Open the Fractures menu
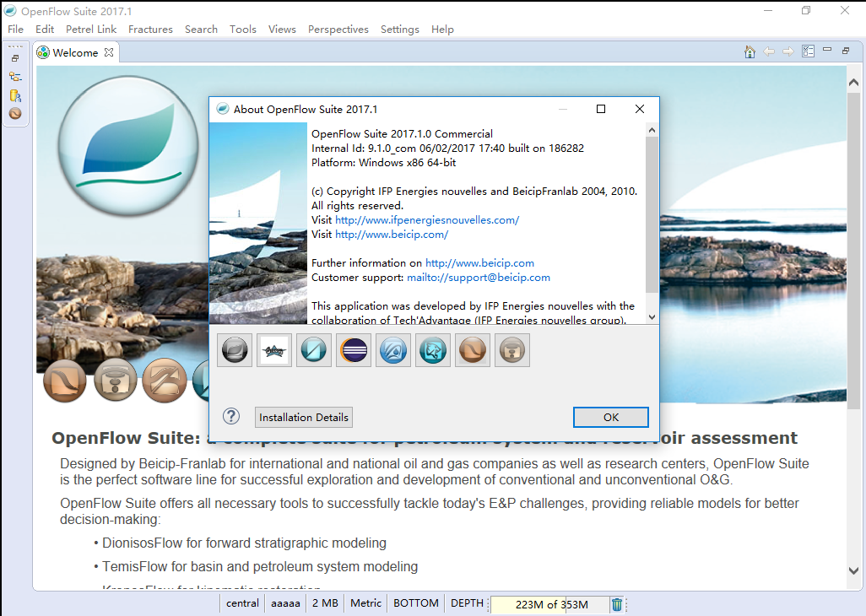The image size is (866, 616). coord(150,30)
